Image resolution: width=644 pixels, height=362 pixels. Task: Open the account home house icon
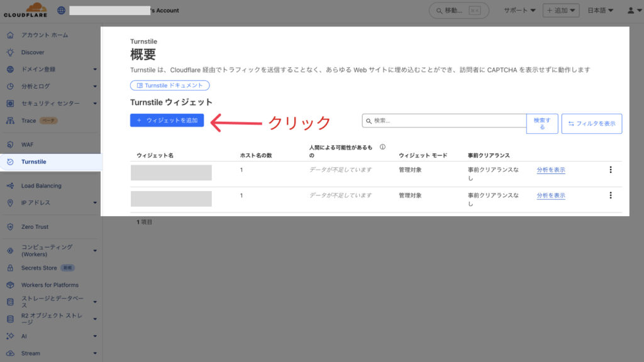pyautogui.click(x=10, y=35)
